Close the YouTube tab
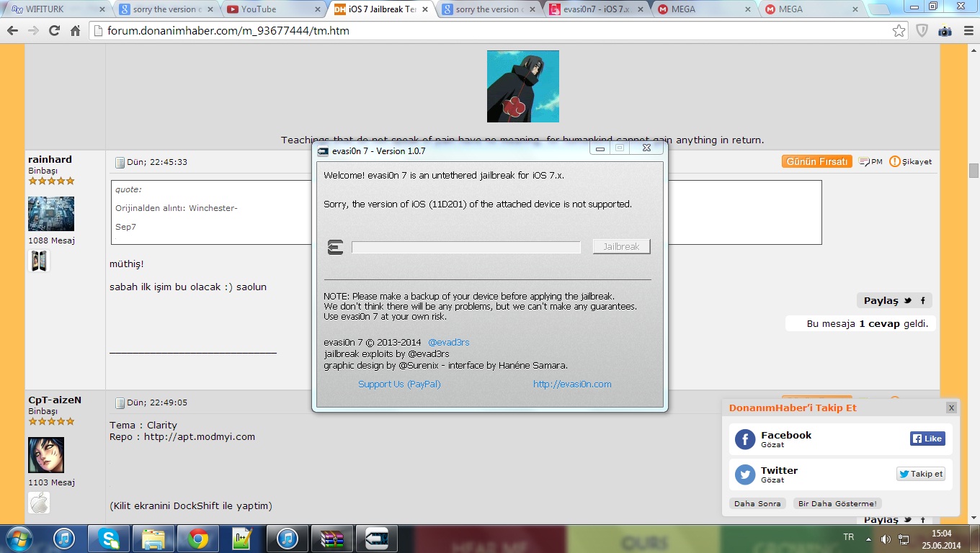Viewport: 980px width, 553px height. 317,9
